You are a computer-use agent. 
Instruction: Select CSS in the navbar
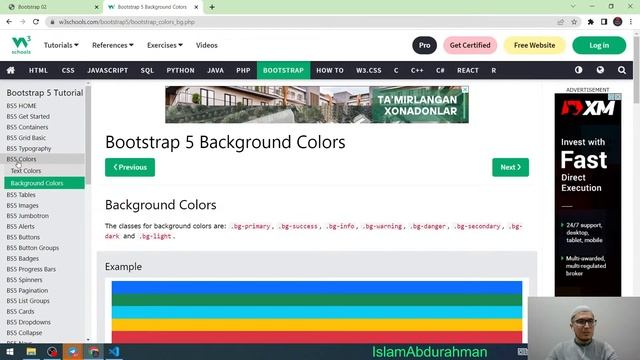click(x=68, y=70)
